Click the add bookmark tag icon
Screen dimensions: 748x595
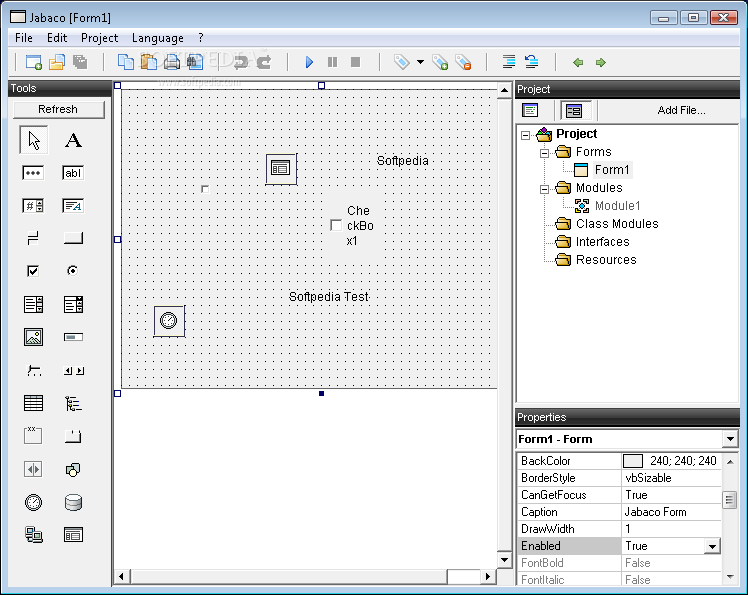pyautogui.click(x=440, y=62)
